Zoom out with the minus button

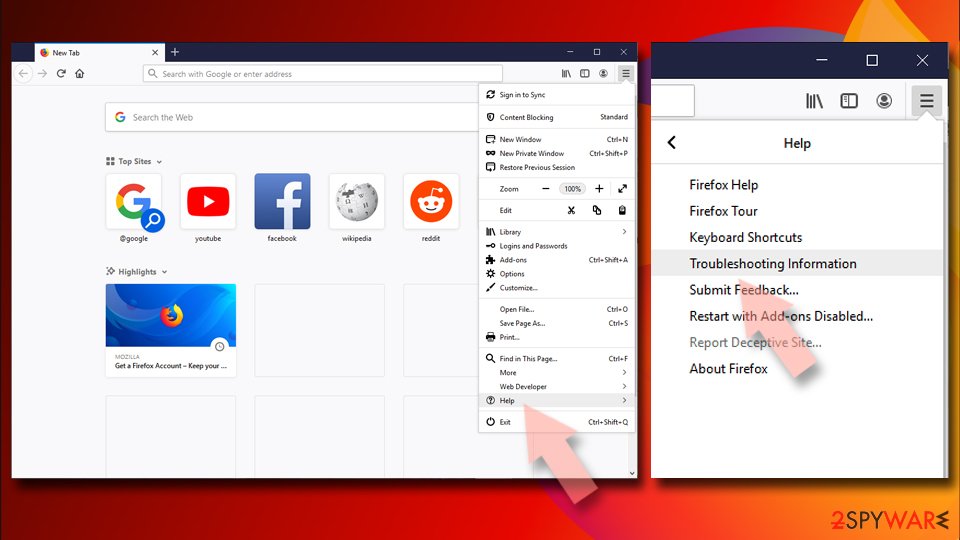(x=546, y=189)
